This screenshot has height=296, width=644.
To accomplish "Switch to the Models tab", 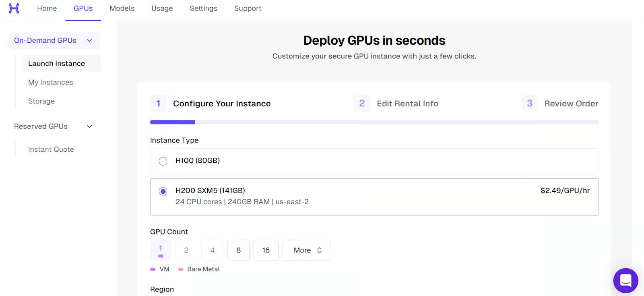I will [122, 8].
